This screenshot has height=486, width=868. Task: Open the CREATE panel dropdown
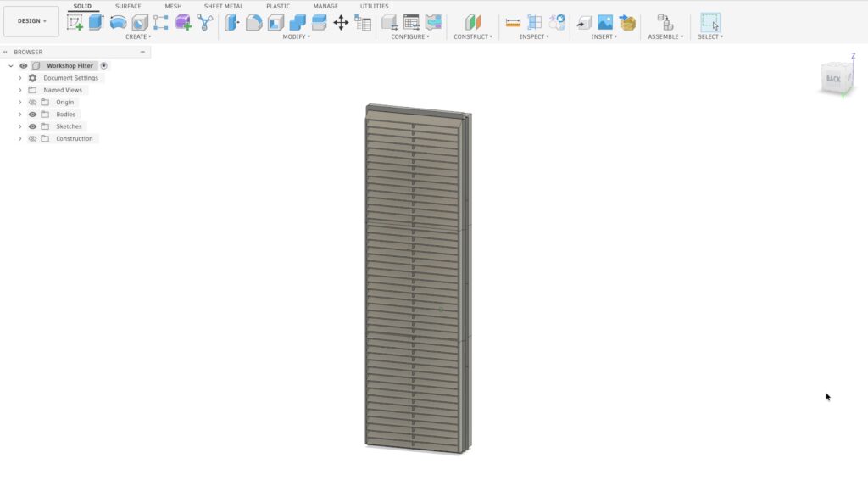[138, 36]
